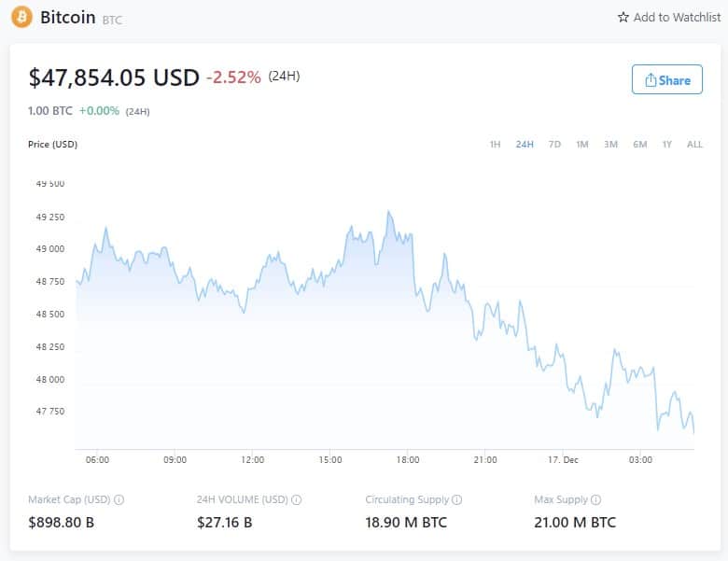The image size is (728, 561).
Task: Click the 48 750 y-axis label
Action: pyautogui.click(x=50, y=281)
